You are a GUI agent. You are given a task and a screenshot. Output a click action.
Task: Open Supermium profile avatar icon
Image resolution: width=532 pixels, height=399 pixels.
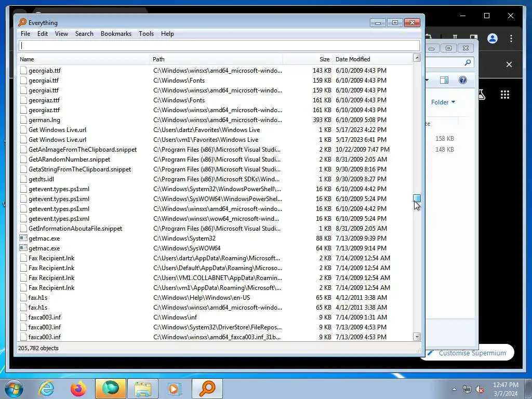point(493,38)
